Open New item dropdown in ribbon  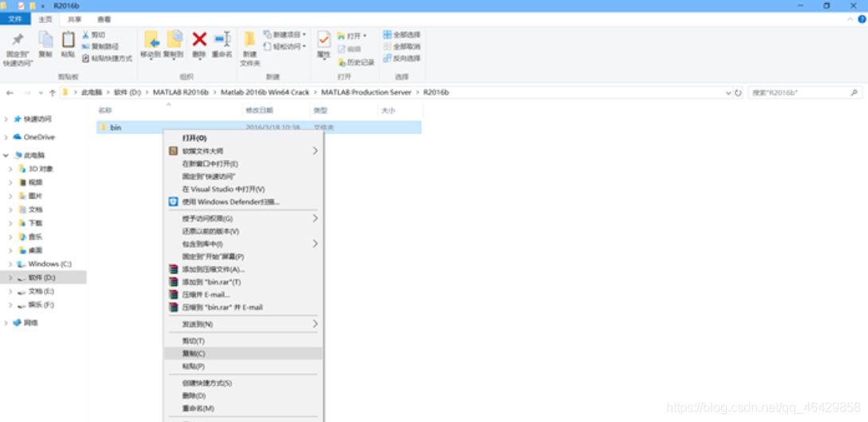coord(285,35)
